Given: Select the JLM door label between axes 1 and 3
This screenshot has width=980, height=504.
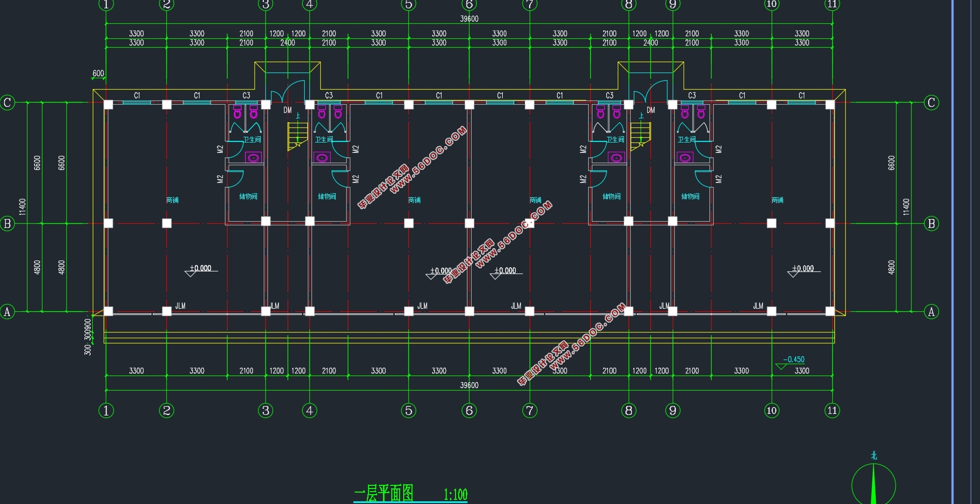Looking at the screenshot, I should coord(180,306).
